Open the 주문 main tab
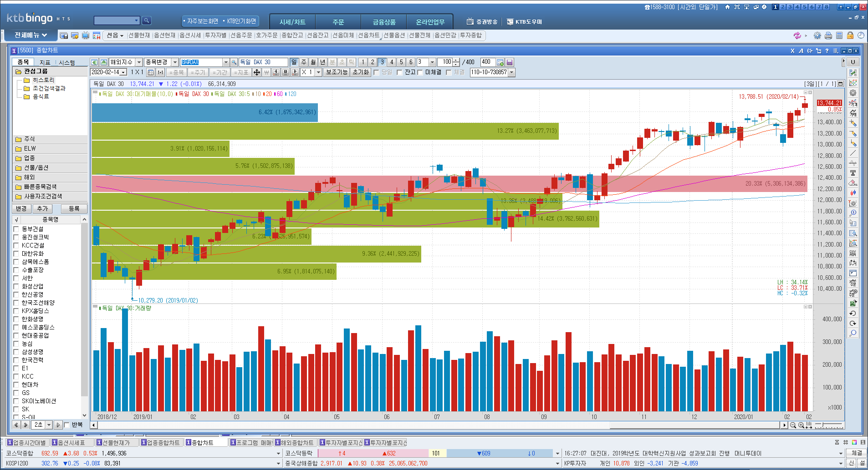This screenshot has width=868, height=470. point(338,22)
